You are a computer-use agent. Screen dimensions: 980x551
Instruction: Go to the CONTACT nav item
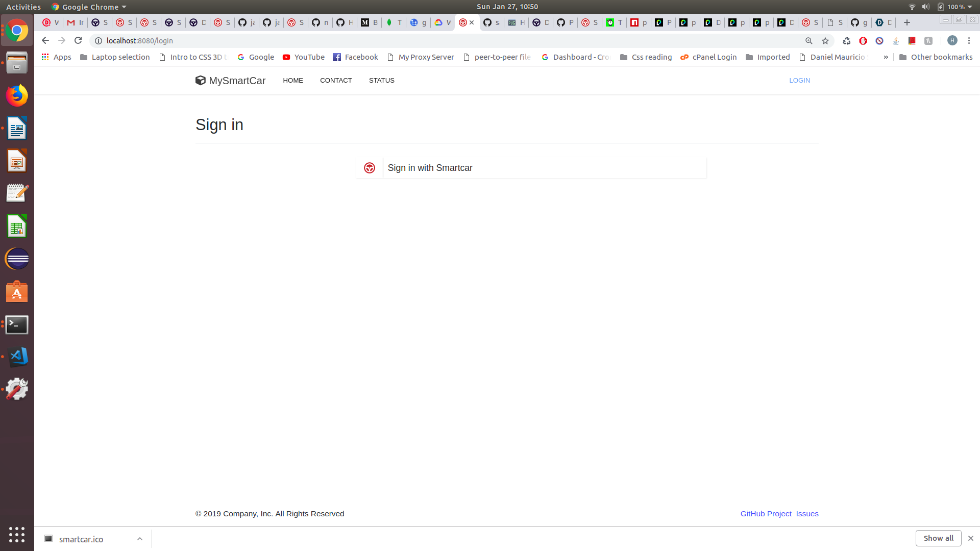tap(336, 80)
